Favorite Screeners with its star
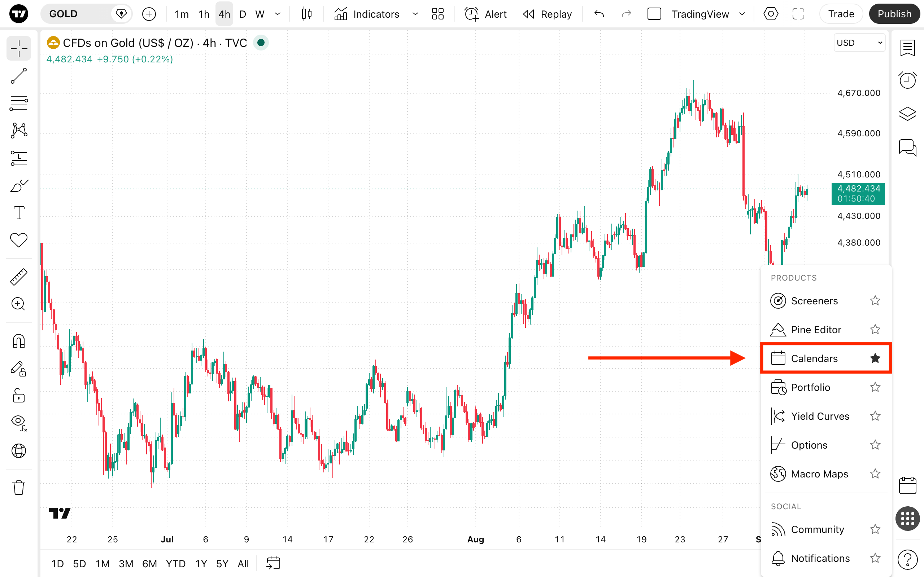 click(875, 301)
